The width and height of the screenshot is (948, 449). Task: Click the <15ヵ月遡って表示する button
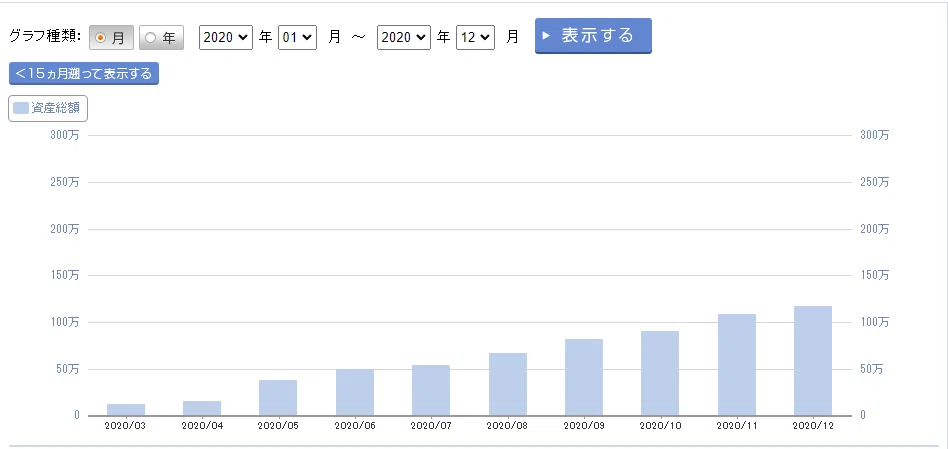84,74
